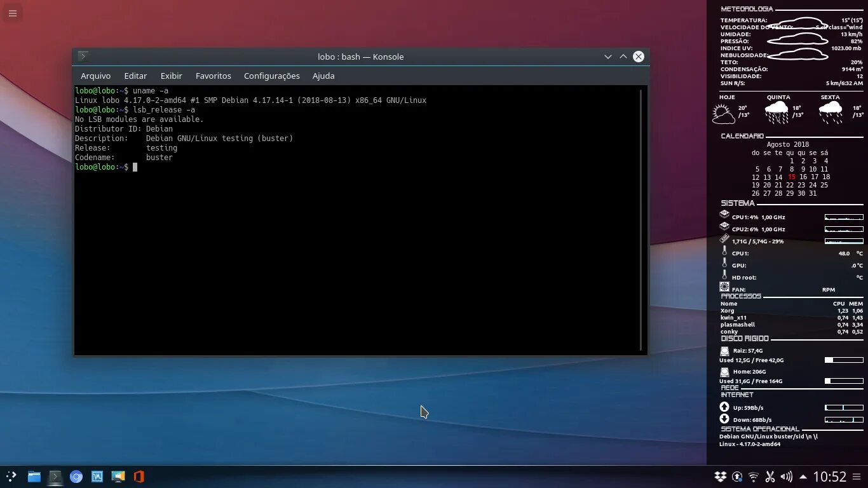This screenshot has width=868, height=488.
Task: Click the Raiz disk usage bar
Action: (844, 360)
